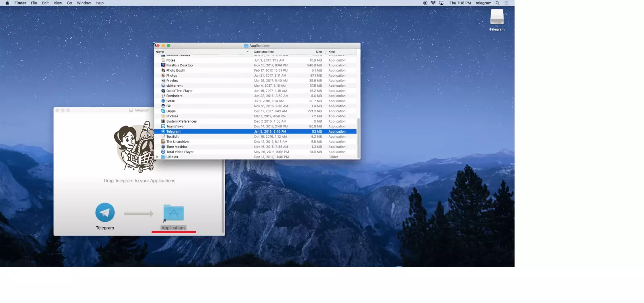
Task: Click the Photos app icon
Action: (163, 76)
